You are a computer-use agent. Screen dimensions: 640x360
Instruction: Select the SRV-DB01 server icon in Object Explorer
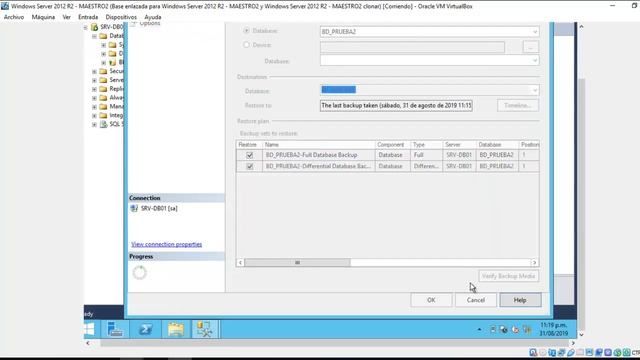(x=94, y=27)
